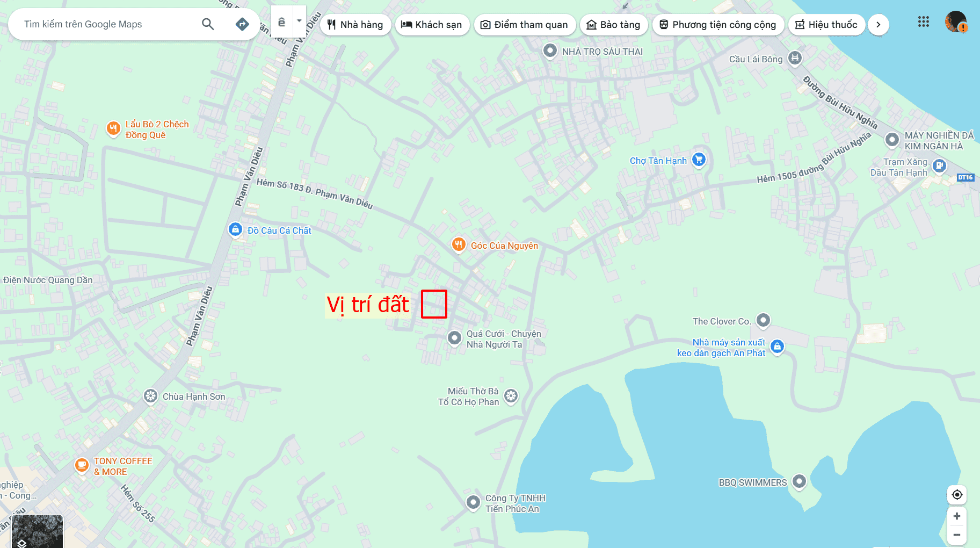The width and height of the screenshot is (980, 548).
Task: Select the Trạm Xăng Dầu Tân Hạnh pin
Action: pyautogui.click(x=939, y=166)
